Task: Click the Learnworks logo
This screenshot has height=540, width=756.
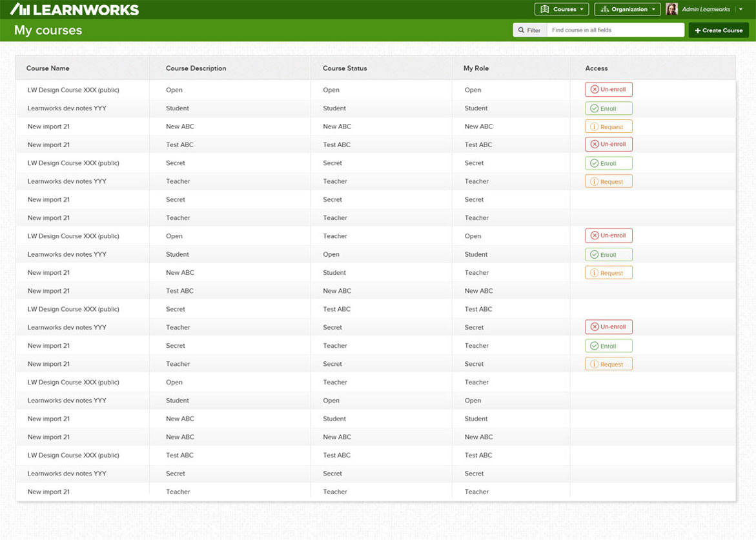Action: coord(75,9)
